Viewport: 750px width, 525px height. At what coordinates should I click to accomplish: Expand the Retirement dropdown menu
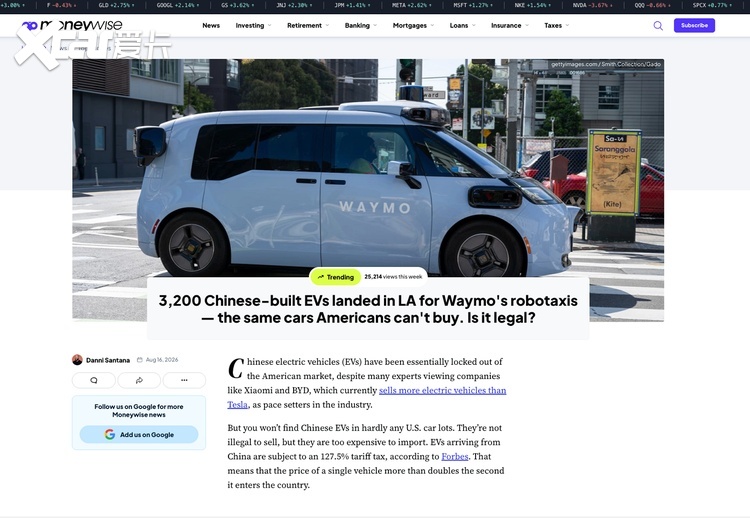(x=308, y=25)
